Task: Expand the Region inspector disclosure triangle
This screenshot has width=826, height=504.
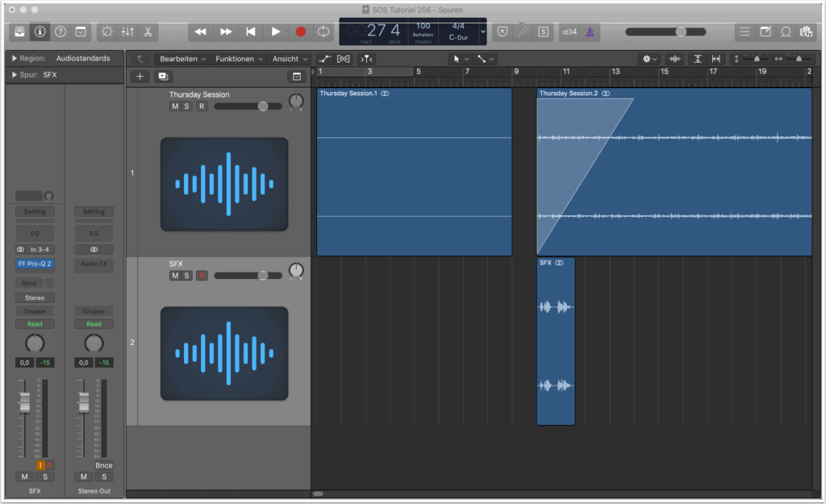Action: coord(15,58)
